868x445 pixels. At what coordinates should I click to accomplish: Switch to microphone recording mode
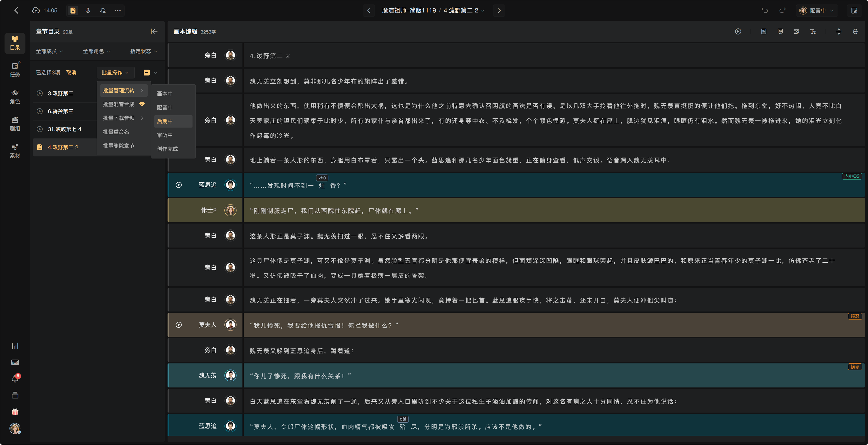pos(88,10)
